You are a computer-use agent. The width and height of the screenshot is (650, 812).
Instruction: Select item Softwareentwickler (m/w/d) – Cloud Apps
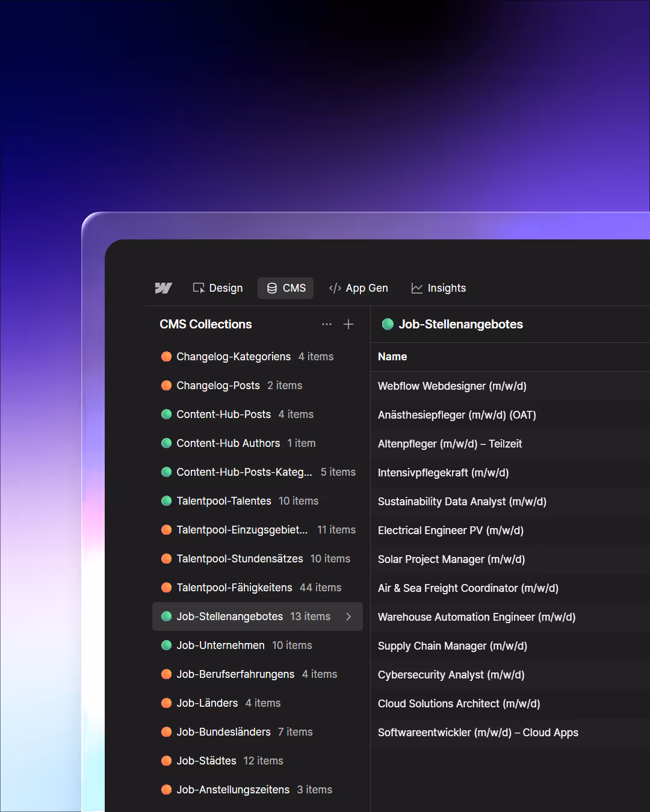[510, 733]
